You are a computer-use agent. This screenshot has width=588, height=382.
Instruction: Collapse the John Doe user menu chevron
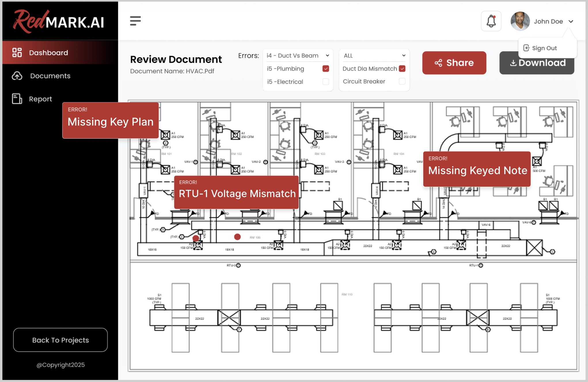point(571,22)
